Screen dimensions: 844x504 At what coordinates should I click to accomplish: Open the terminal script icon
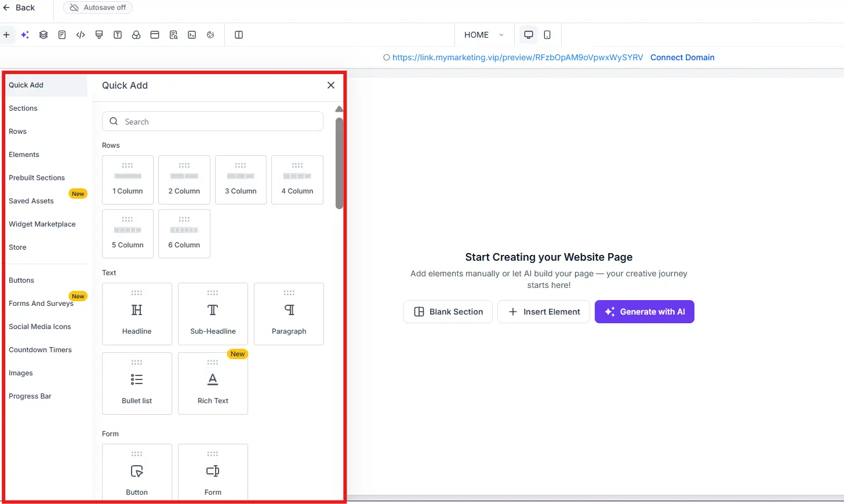pyautogui.click(x=192, y=35)
